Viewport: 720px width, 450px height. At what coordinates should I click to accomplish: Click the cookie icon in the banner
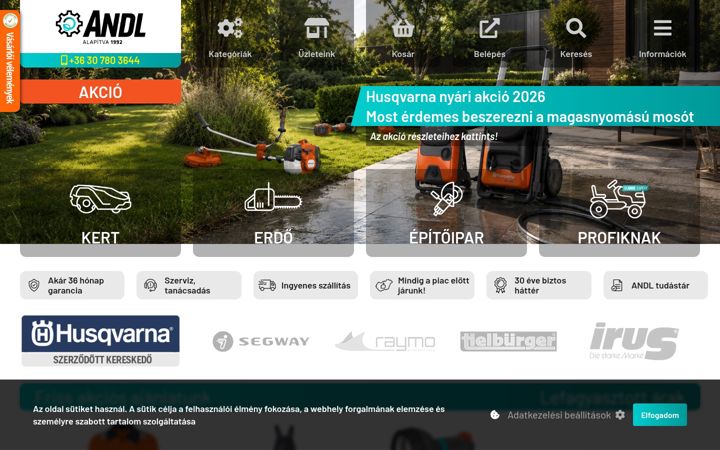click(495, 415)
